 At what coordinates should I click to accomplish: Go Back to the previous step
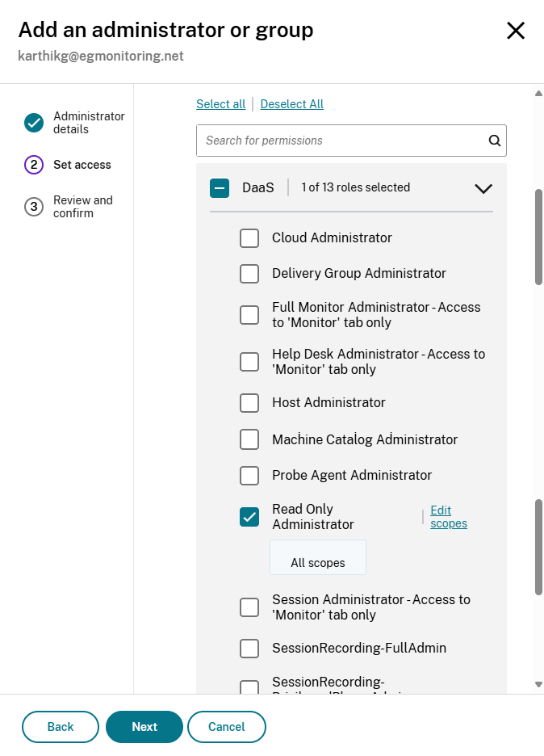61,727
